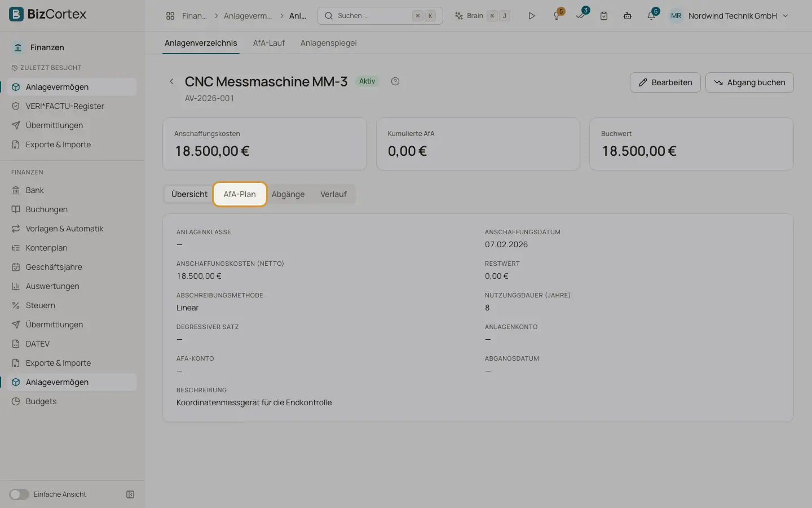Show the Verlauf tab
Screen dimensions: 812x508
[x=333, y=194]
